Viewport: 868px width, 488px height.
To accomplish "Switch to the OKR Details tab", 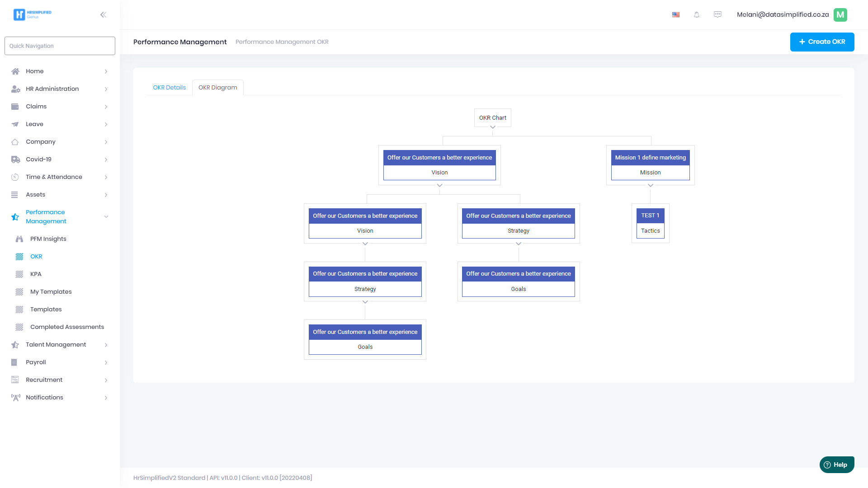I will pyautogui.click(x=169, y=88).
